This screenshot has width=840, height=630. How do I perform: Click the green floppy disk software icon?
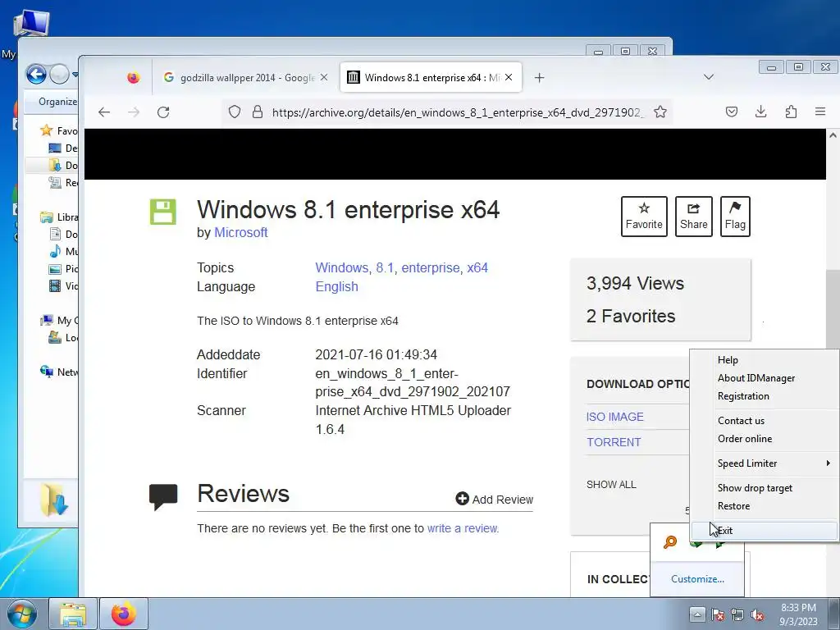click(x=163, y=212)
